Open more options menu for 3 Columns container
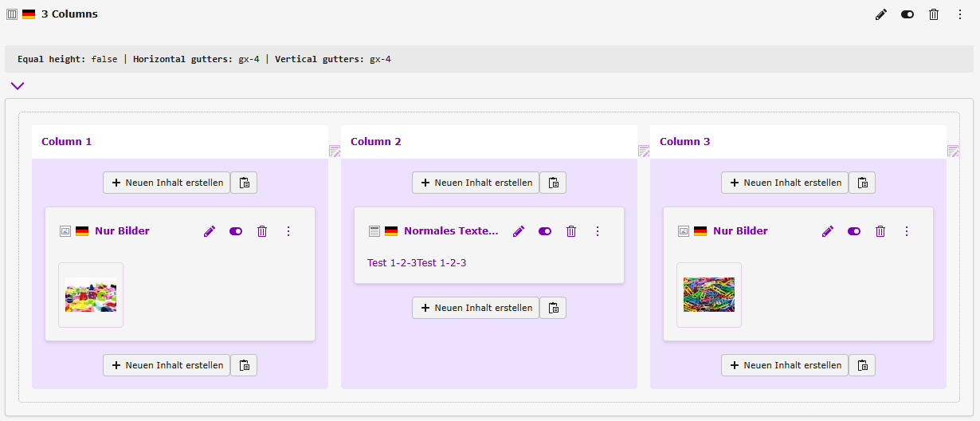 coord(960,14)
